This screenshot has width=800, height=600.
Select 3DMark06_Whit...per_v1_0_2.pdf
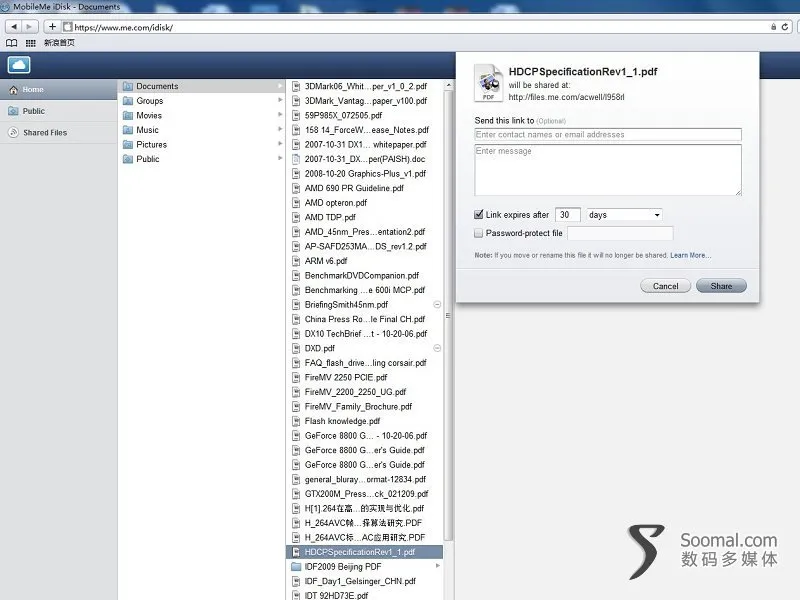(x=364, y=86)
